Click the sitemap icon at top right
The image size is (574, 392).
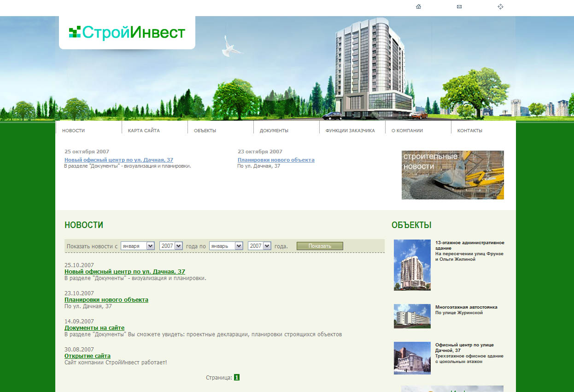pos(500,6)
